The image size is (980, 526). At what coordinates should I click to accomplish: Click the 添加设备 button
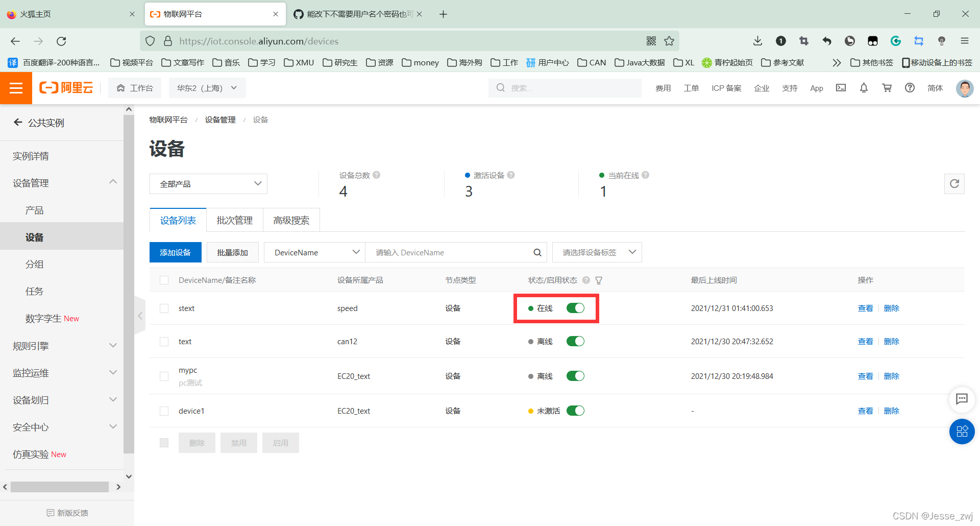[x=175, y=252]
